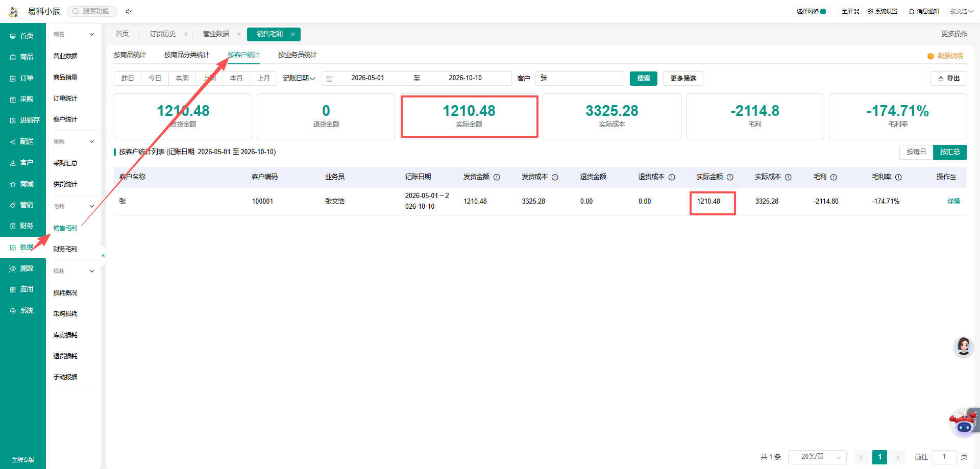Open 采购 module in sidebar
Screen dimensions: 980x469
click(x=22, y=99)
